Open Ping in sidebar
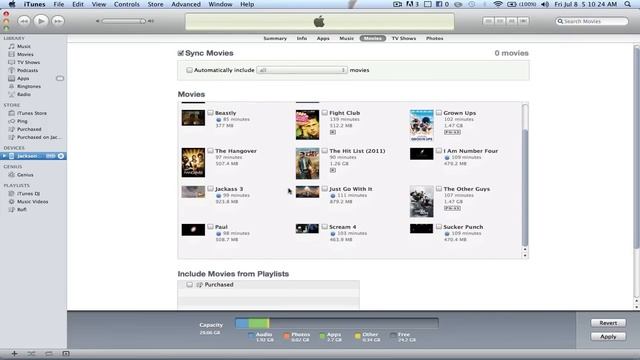Image resolution: width=640 pixels, height=360 pixels. 22,121
